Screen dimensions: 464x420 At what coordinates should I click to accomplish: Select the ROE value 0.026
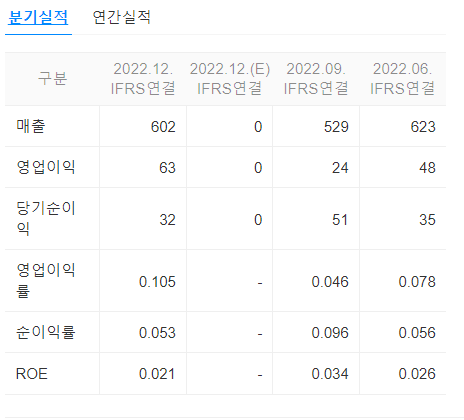click(x=417, y=374)
